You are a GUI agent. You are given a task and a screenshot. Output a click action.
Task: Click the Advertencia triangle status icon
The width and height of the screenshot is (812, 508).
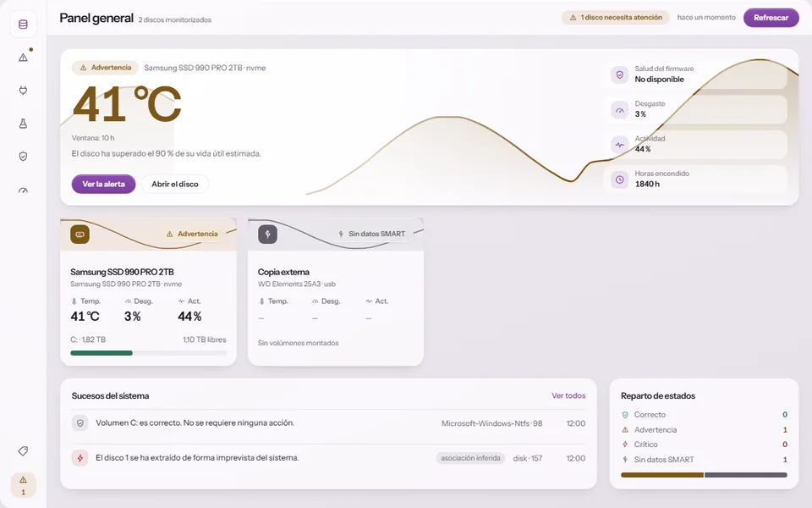(625, 430)
